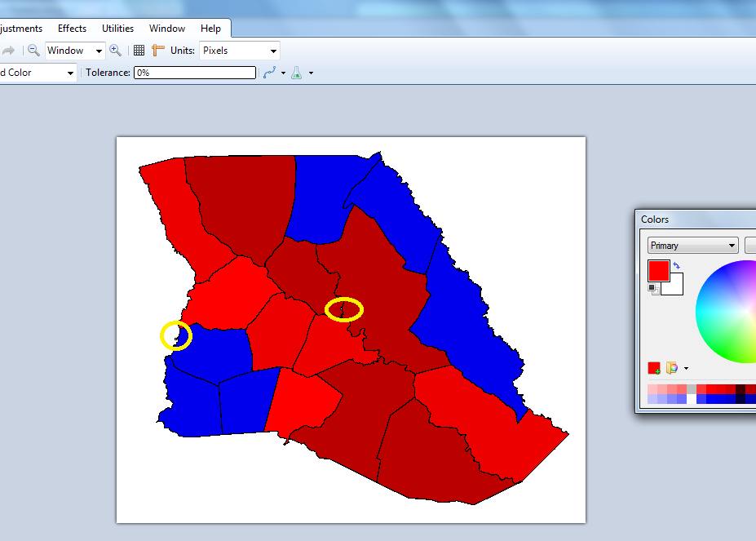The height and width of the screenshot is (541, 756).
Task: Open the Window zoom level dropdown
Action: (x=75, y=51)
